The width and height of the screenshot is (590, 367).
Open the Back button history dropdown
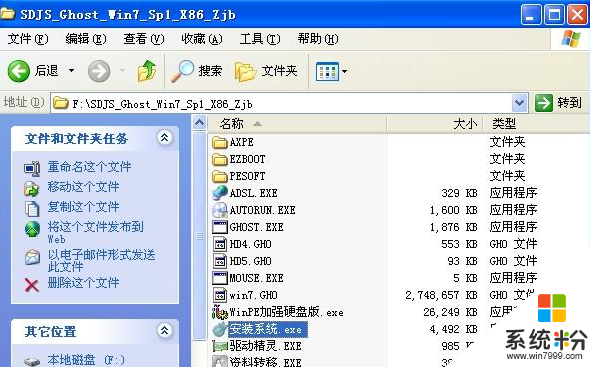click(x=71, y=70)
